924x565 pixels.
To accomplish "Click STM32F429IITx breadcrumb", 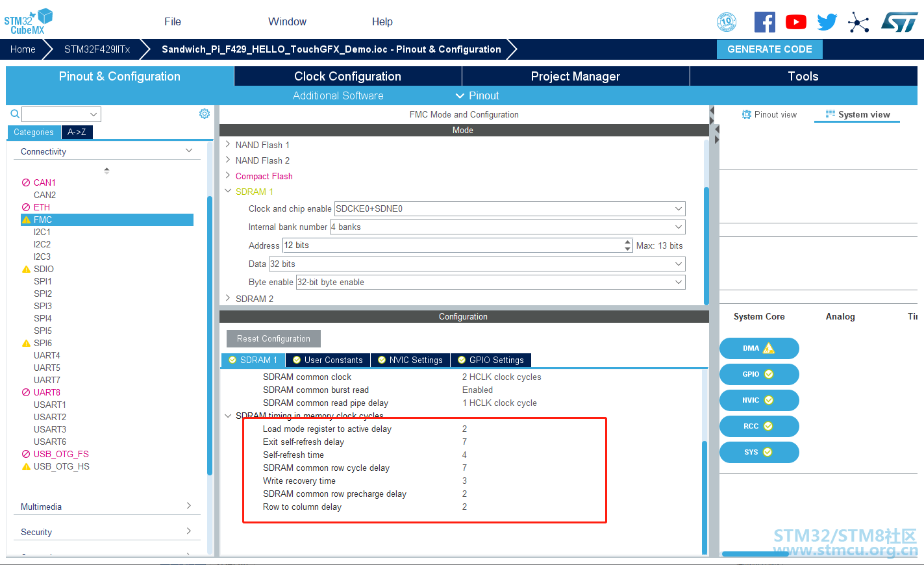I will point(97,49).
